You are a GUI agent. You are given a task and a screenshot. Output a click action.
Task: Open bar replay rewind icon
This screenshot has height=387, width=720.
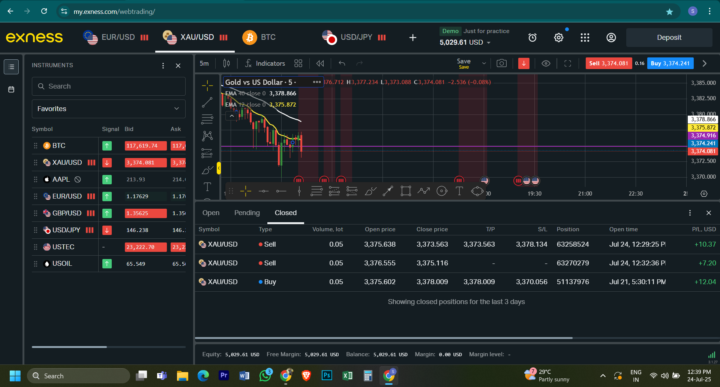[x=320, y=63]
